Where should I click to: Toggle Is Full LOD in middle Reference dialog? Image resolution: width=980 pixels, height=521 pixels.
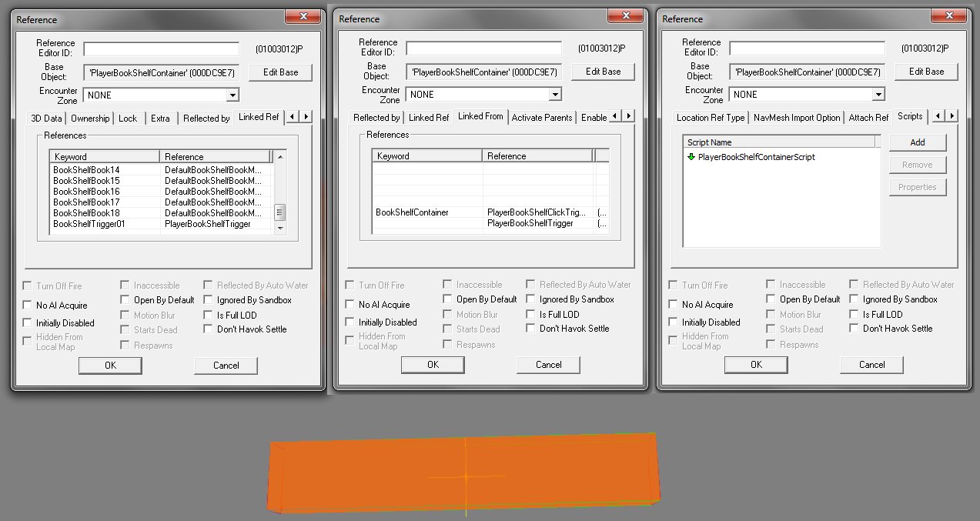[530, 314]
